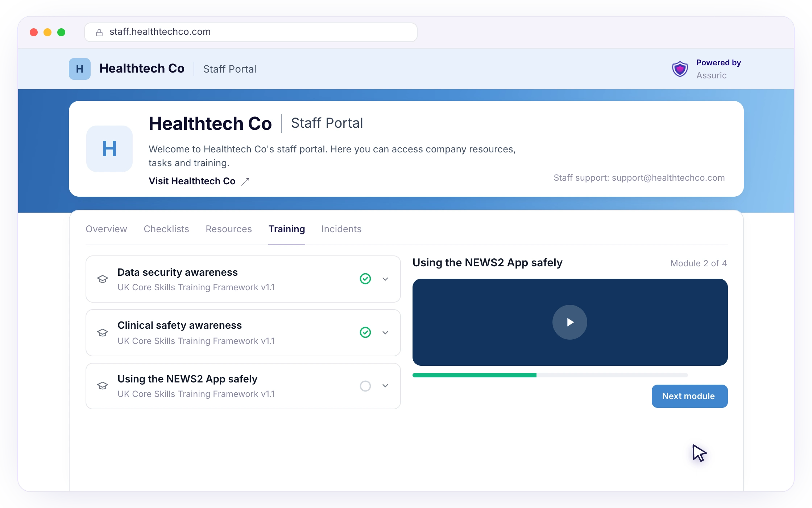This screenshot has width=812, height=508.
Task: Click the Module 2 of 4 label
Action: (699, 263)
